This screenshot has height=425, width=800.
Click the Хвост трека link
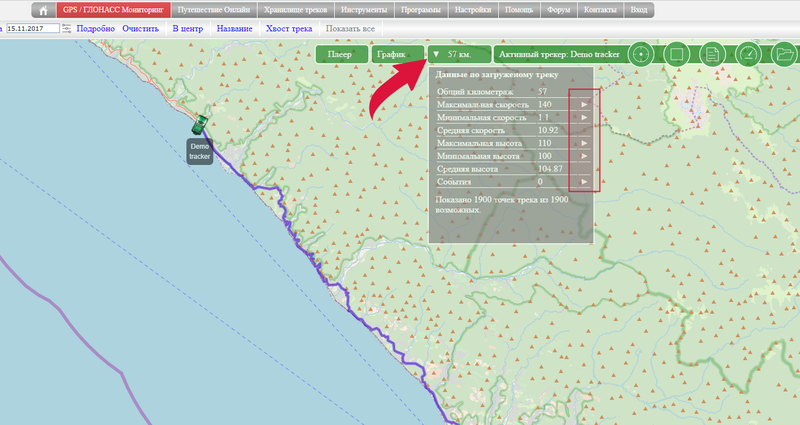click(289, 29)
